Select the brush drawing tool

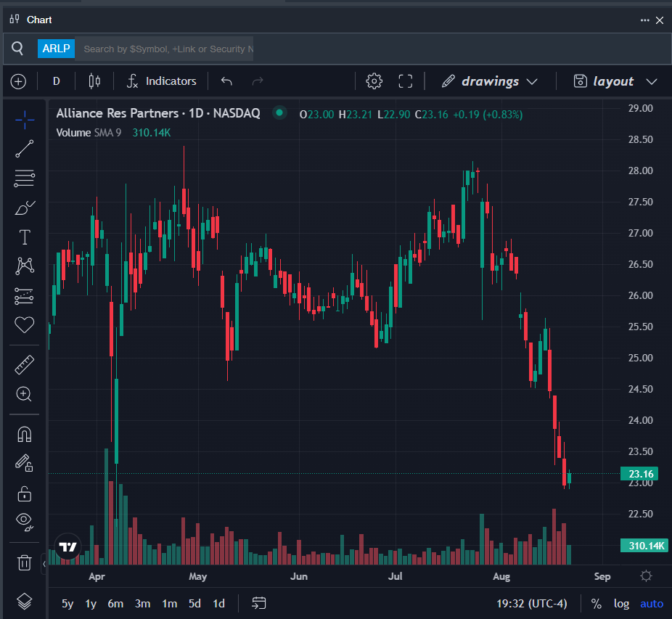click(x=25, y=208)
